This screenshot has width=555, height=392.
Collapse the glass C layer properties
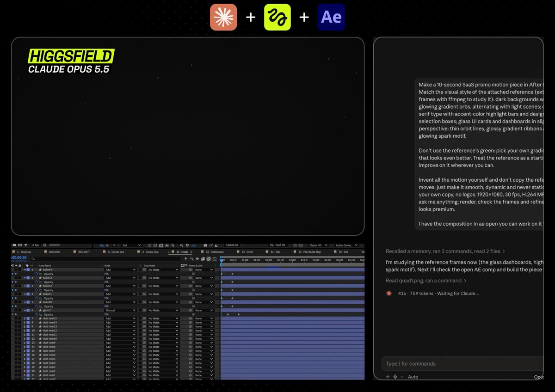pos(25,310)
